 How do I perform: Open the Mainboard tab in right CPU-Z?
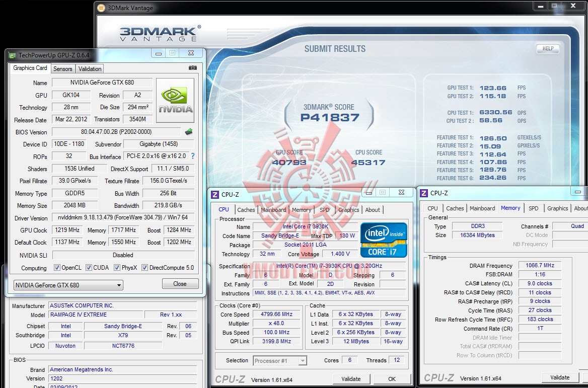[x=482, y=208]
